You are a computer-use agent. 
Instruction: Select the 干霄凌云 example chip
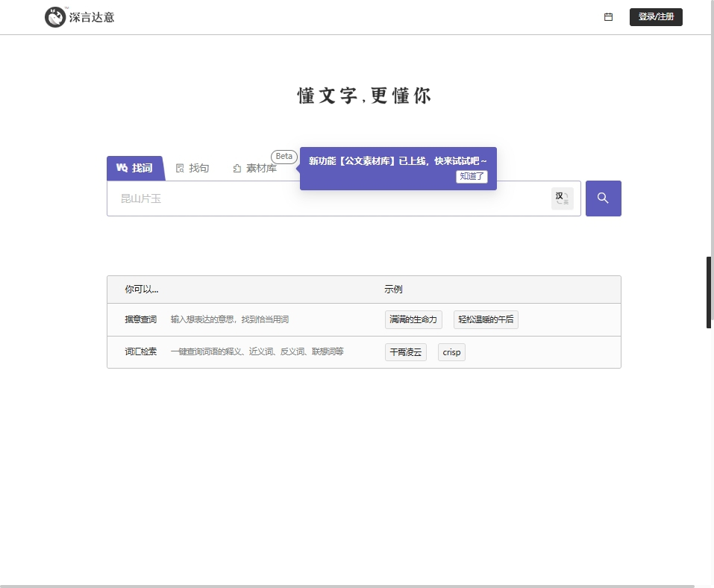[405, 352]
